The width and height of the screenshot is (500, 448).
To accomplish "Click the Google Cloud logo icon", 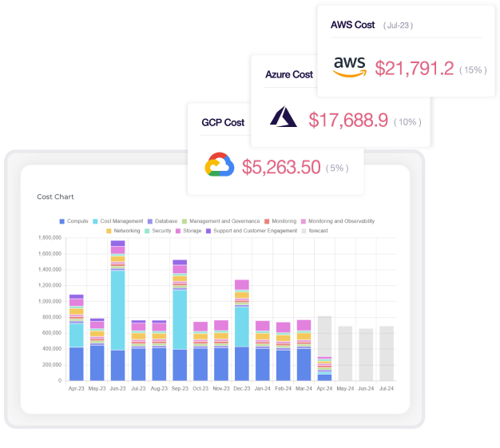I will tap(220, 165).
